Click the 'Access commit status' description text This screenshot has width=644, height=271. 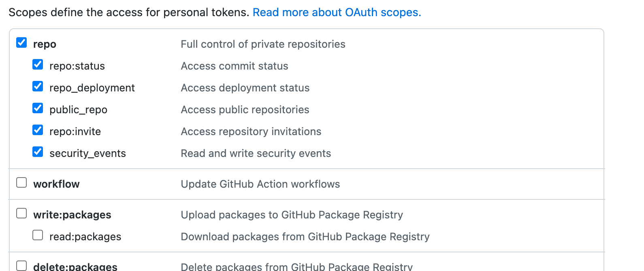[234, 66]
